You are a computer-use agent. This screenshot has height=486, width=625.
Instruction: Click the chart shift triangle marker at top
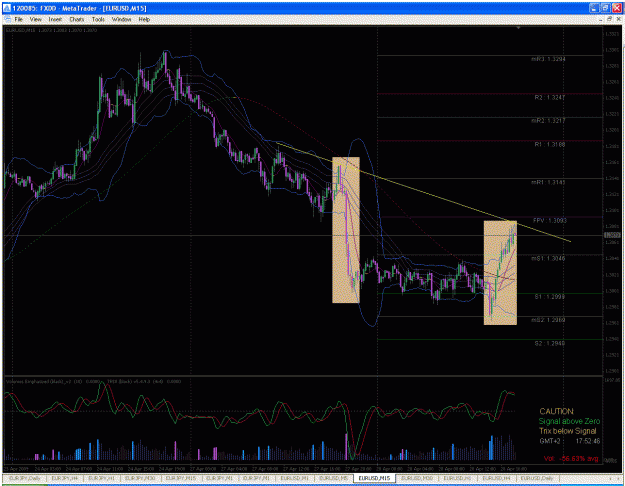pyautogui.click(x=518, y=28)
